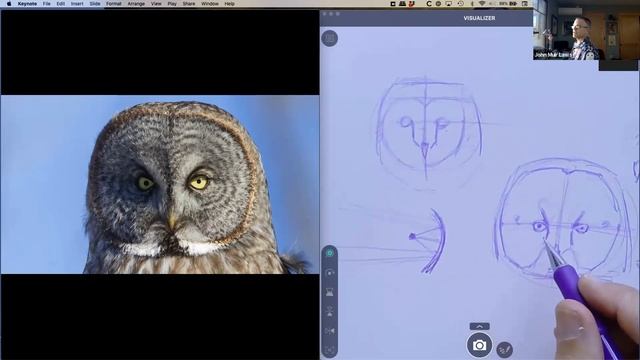
Task: Open the Slide menu
Action: tap(95, 4)
